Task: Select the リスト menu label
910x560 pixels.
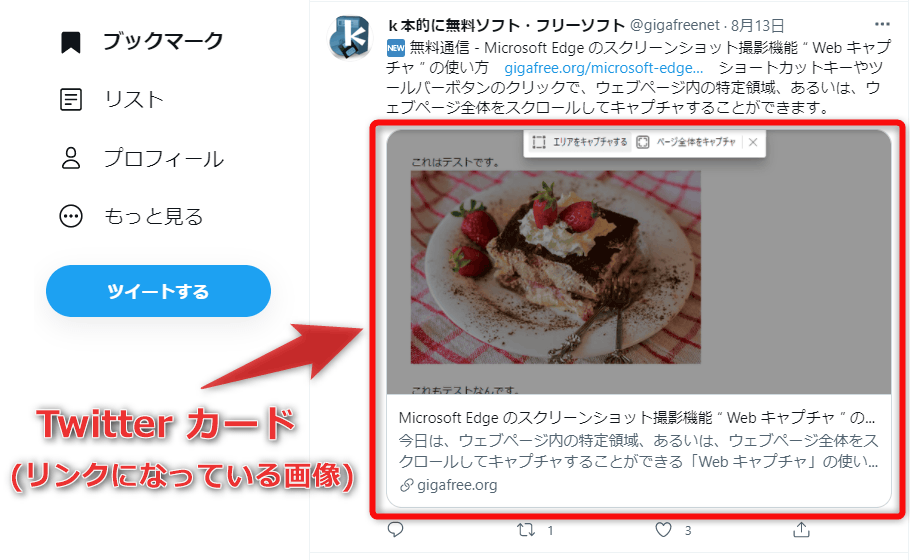Action: pos(134,99)
